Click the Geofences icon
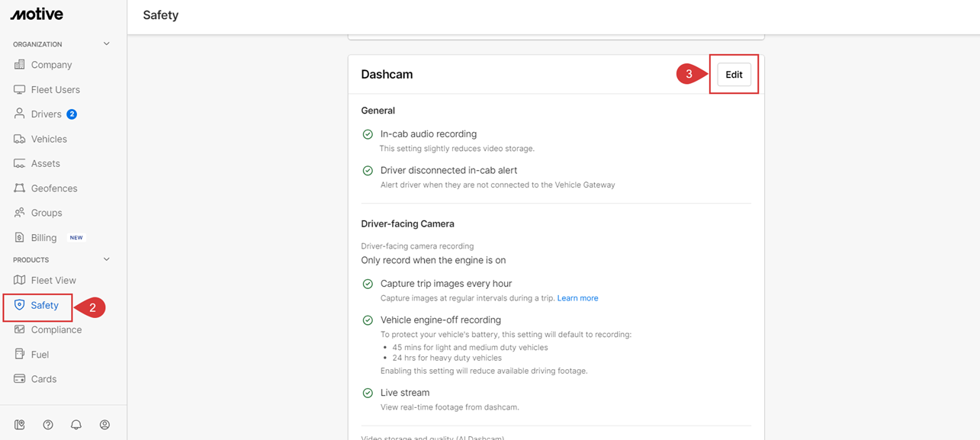The image size is (980, 440). tap(20, 188)
